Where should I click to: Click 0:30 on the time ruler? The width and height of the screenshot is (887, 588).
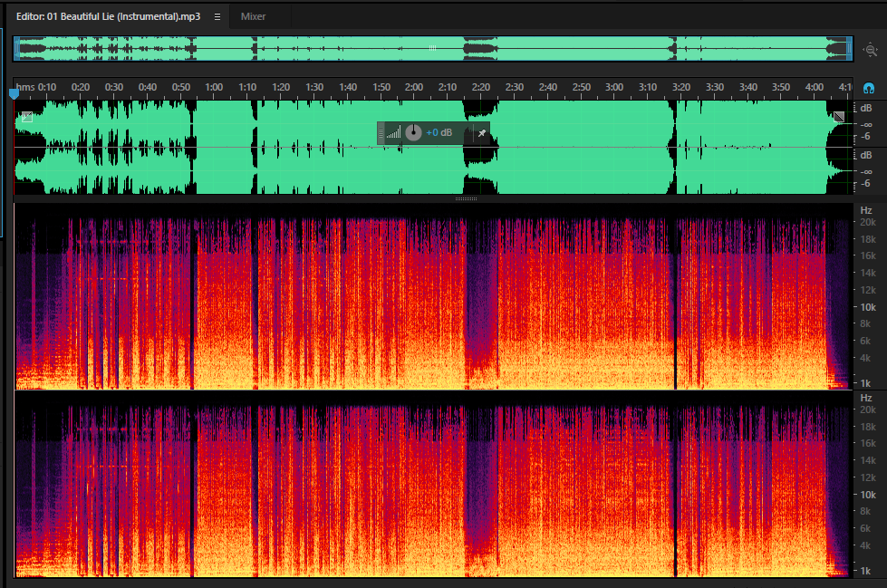pos(113,87)
